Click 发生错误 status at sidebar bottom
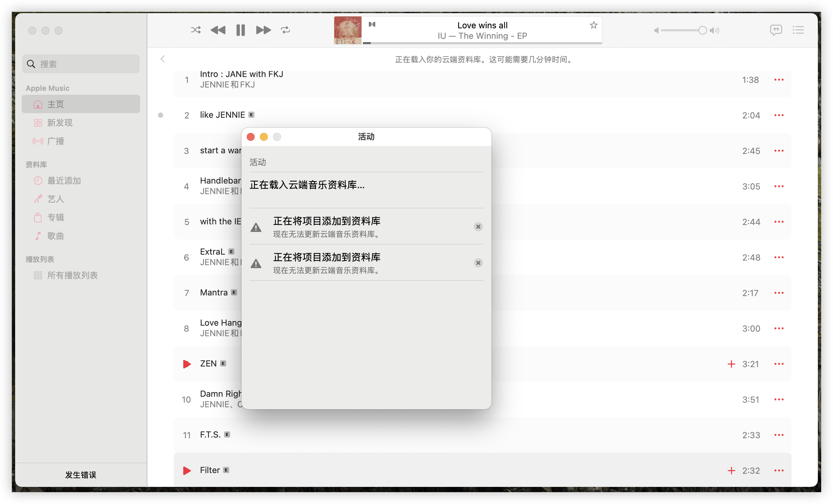 tap(81, 475)
